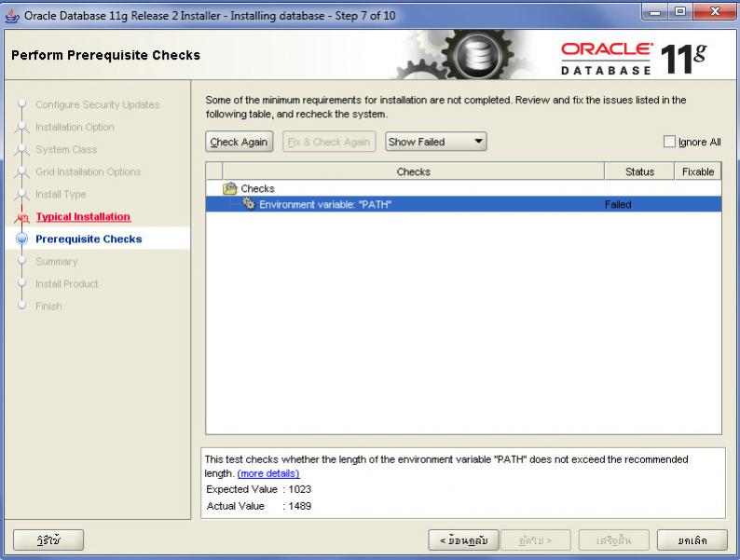
Task: Select the Install Type step
Action: 61,194
